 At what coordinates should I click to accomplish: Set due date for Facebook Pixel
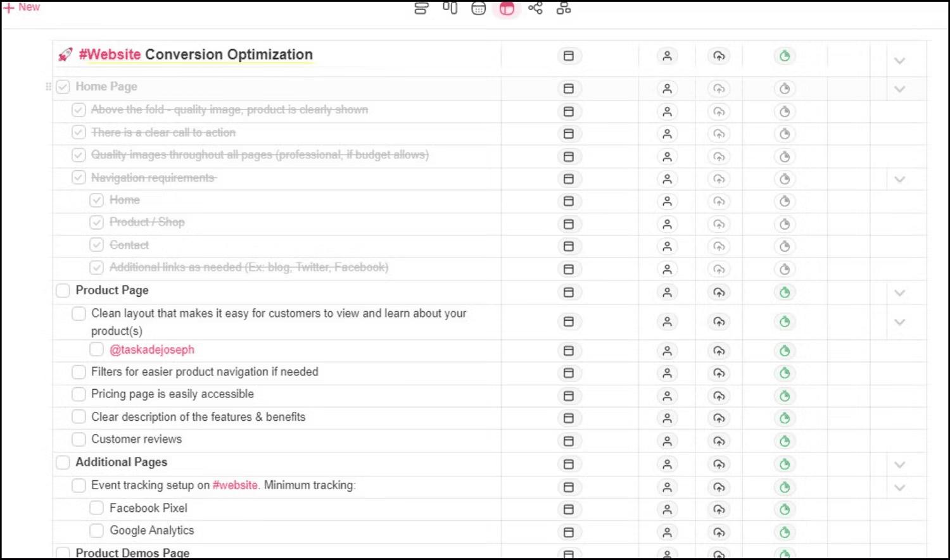pyautogui.click(x=569, y=509)
